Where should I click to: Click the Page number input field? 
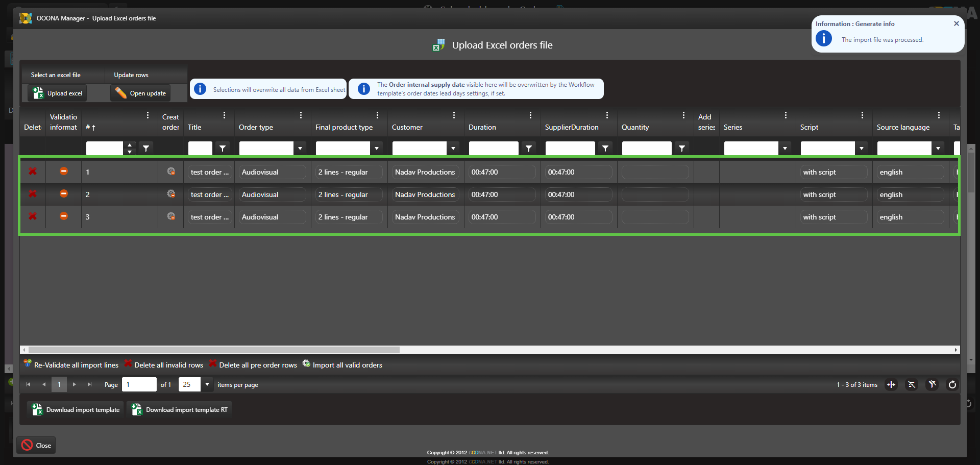tap(139, 384)
